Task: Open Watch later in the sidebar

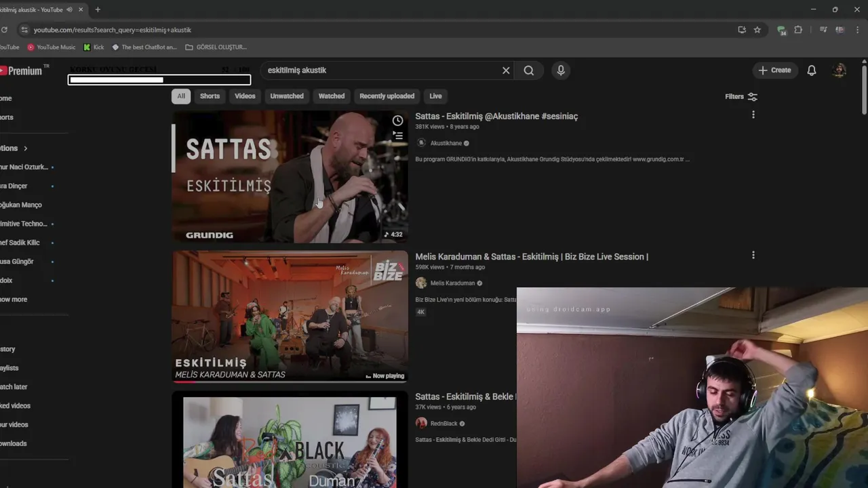Action: coord(14,387)
